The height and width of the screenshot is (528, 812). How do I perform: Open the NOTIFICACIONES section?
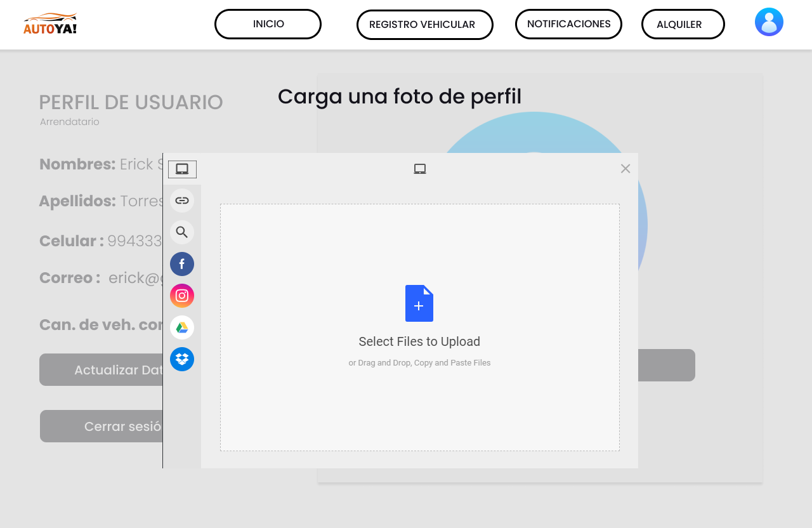click(568, 24)
